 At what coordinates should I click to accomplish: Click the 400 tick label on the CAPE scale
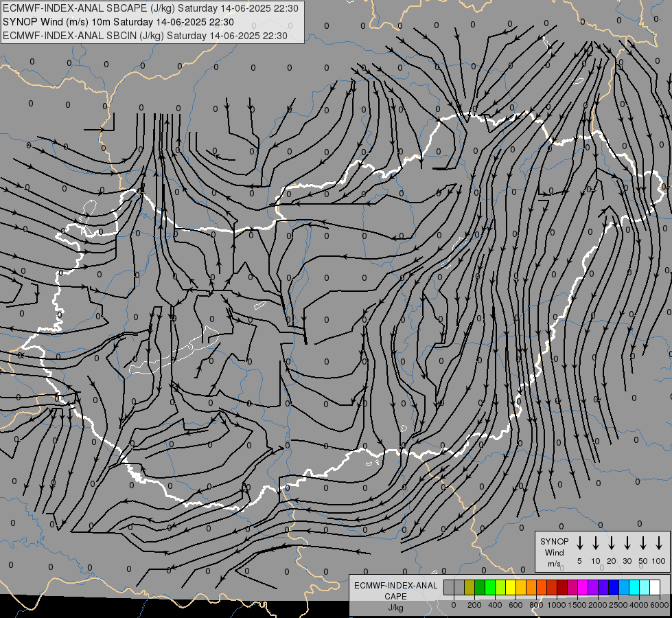tap(495, 605)
